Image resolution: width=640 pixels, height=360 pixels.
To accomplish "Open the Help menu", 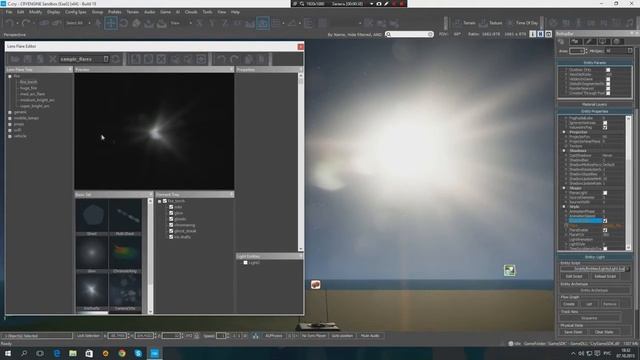I will tap(236, 12).
